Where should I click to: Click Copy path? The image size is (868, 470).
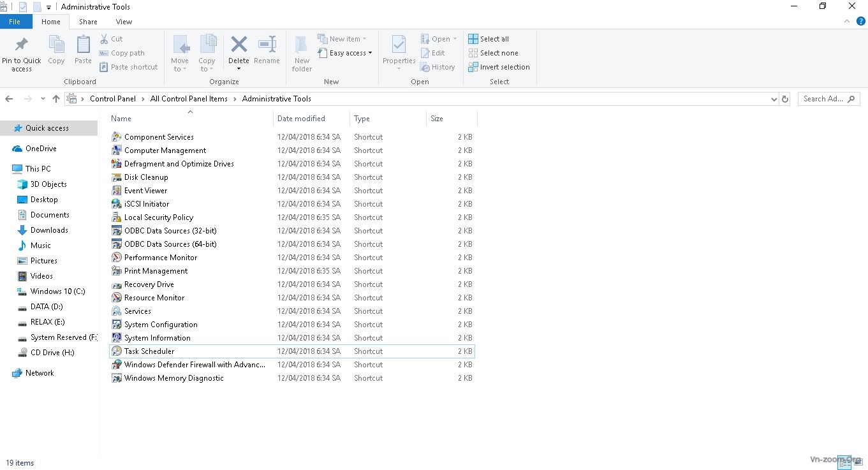coord(122,53)
